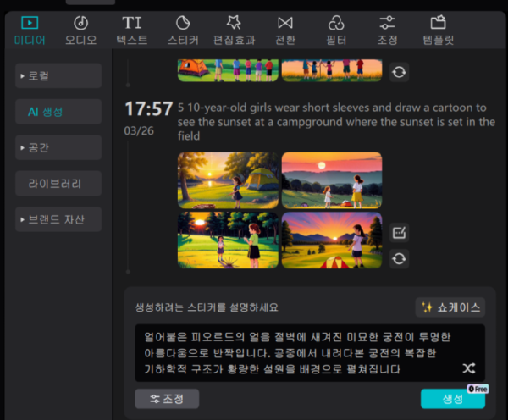Expand the 공간 (Space) section
The image size is (508, 420).
[x=58, y=147]
